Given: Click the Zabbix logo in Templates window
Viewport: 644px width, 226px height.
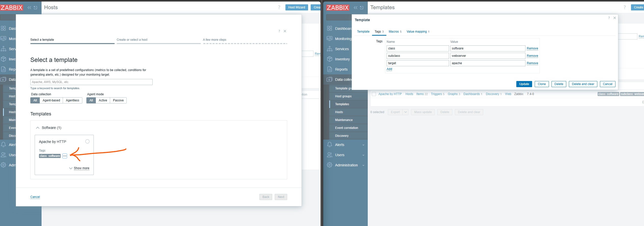Looking at the screenshot, I should click(x=338, y=8).
